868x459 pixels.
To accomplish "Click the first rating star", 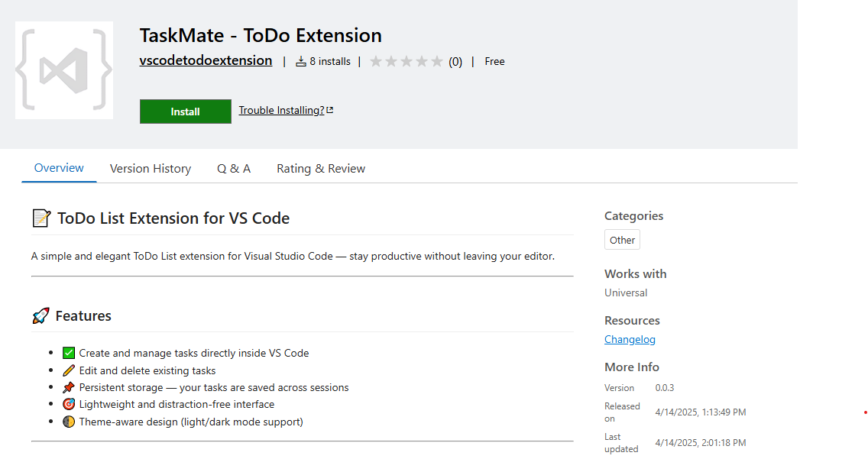I will [376, 62].
